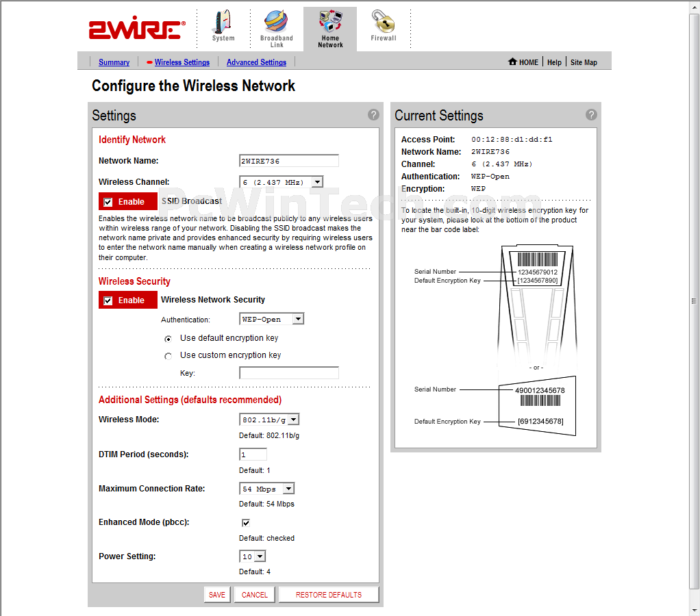The image size is (700, 616).
Task: Open help for Current Settings panel
Action: tap(591, 115)
